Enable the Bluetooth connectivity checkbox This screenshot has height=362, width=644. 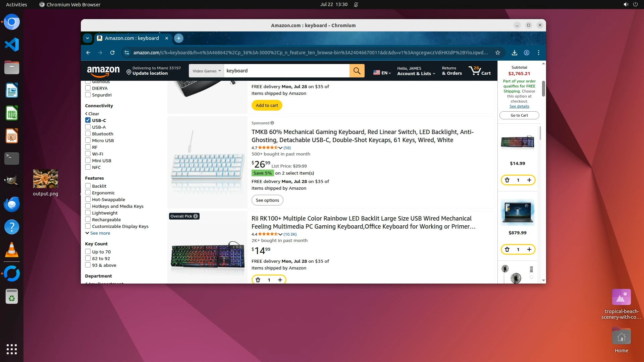pyautogui.click(x=88, y=133)
